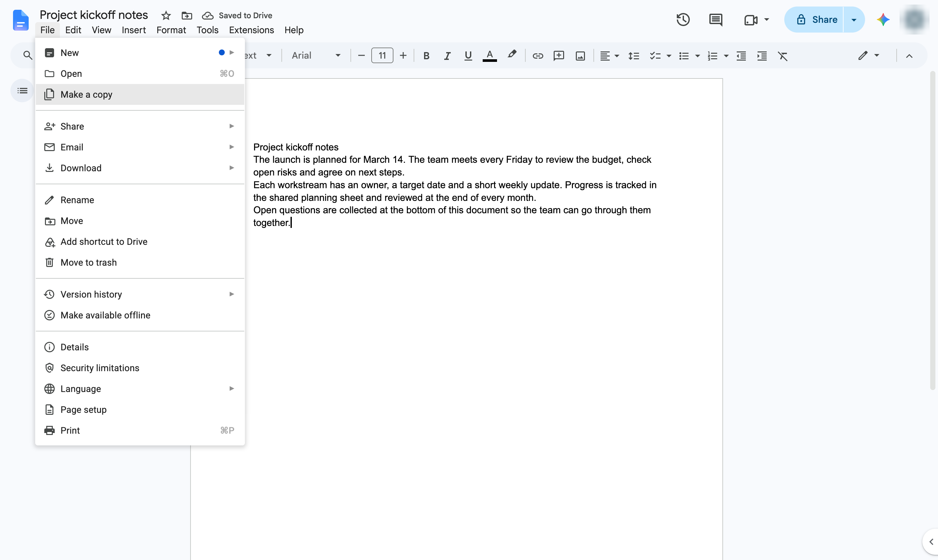938x560 pixels.
Task: Open line spacing options
Action: point(633,56)
